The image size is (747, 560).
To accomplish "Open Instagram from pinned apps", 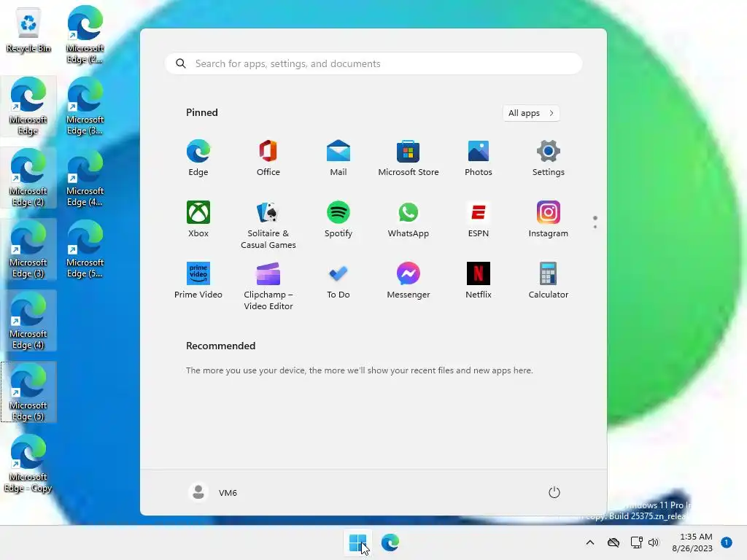I will [x=549, y=219].
